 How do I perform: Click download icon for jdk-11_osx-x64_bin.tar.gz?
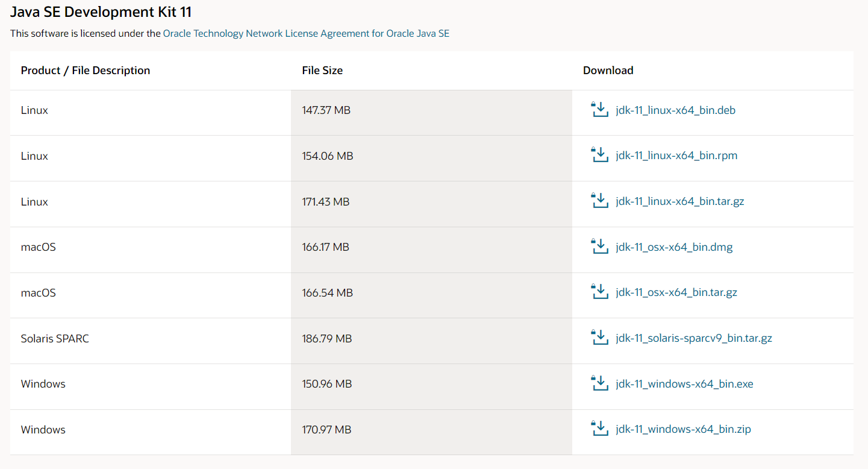[599, 292]
